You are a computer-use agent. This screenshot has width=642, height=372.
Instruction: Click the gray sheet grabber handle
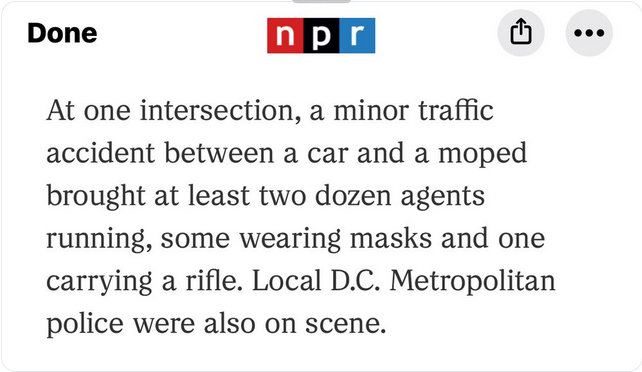[x=321, y=2]
